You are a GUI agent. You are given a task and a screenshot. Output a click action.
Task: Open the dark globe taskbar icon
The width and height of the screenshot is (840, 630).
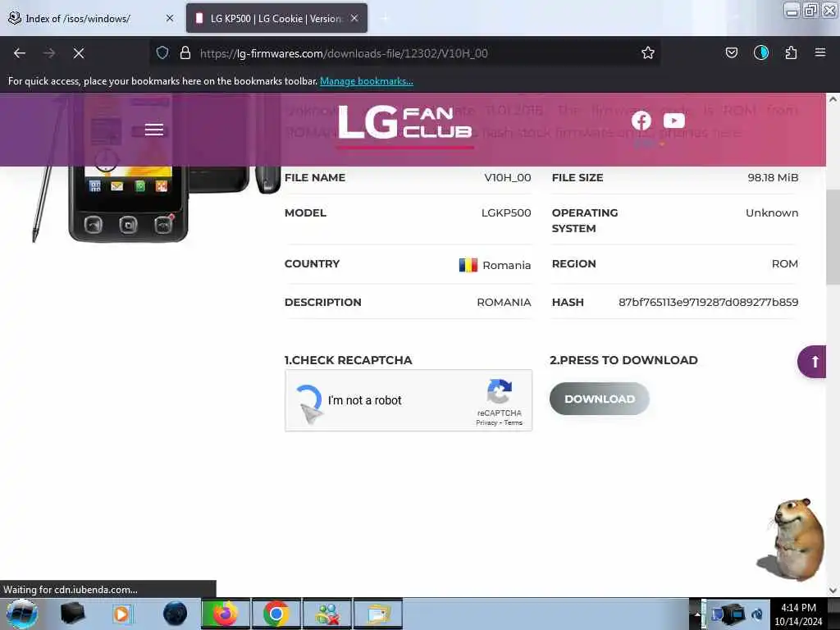coord(175,614)
